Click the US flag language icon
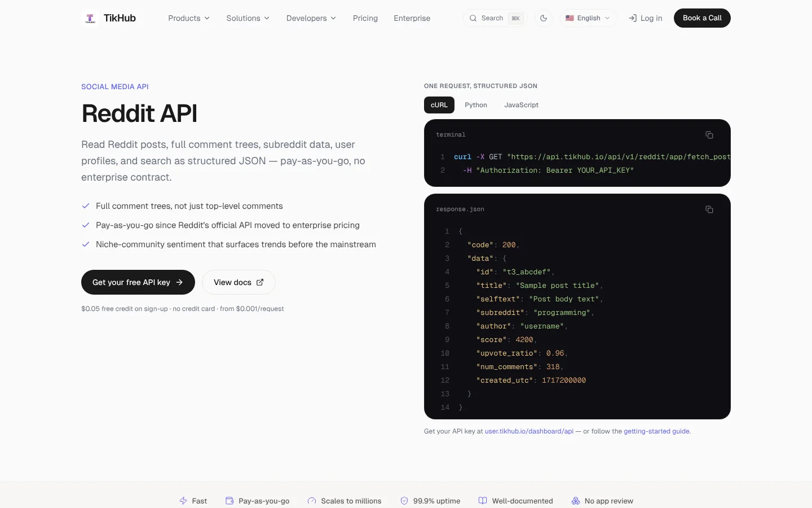 pyautogui.click(x=570, y=18)
